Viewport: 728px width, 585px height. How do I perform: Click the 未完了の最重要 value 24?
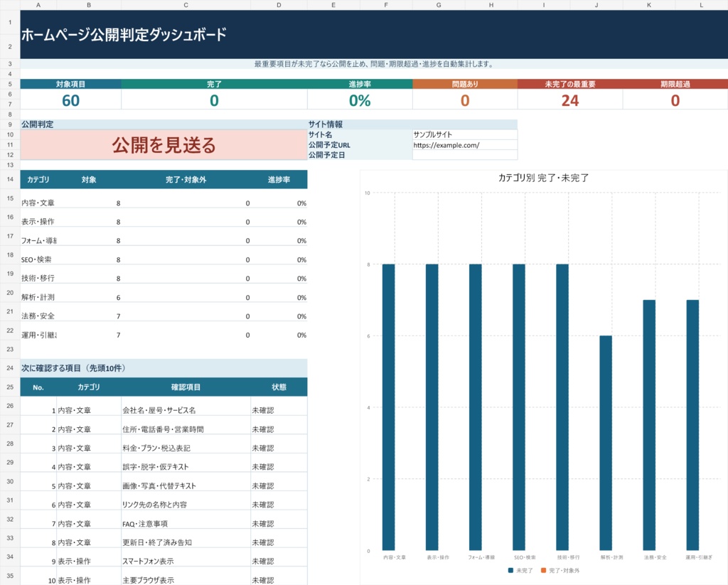(570, 100)
